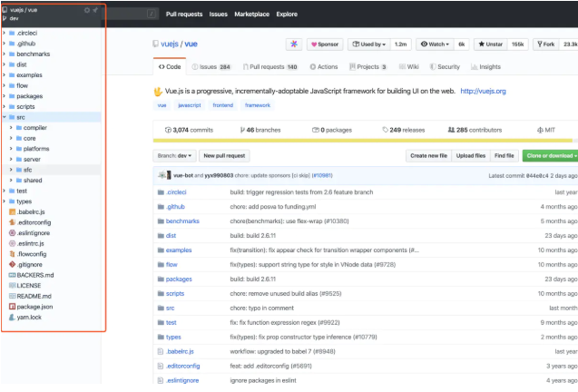
Task: Click the javascript topic tag
Action: click(x=190, y=105)
